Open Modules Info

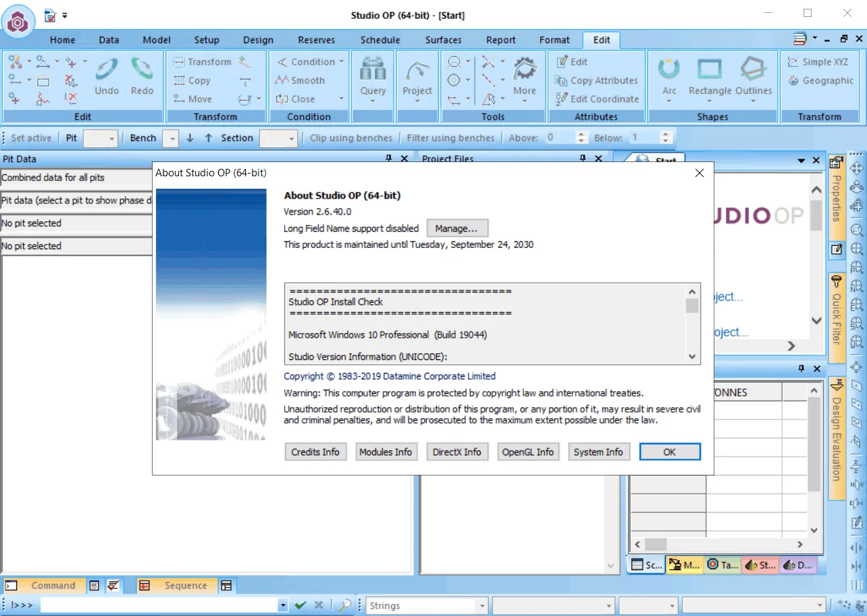(386, 452)
